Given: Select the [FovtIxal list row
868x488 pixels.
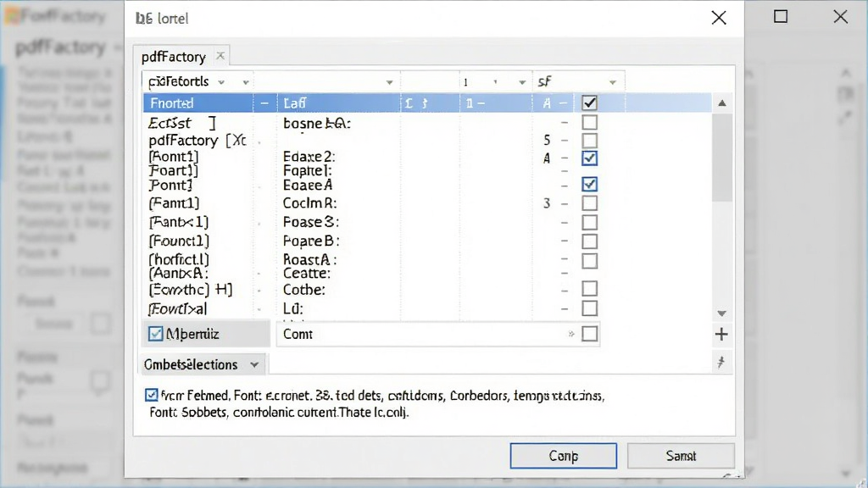Looking at the screenshot, I should point(427,308).
